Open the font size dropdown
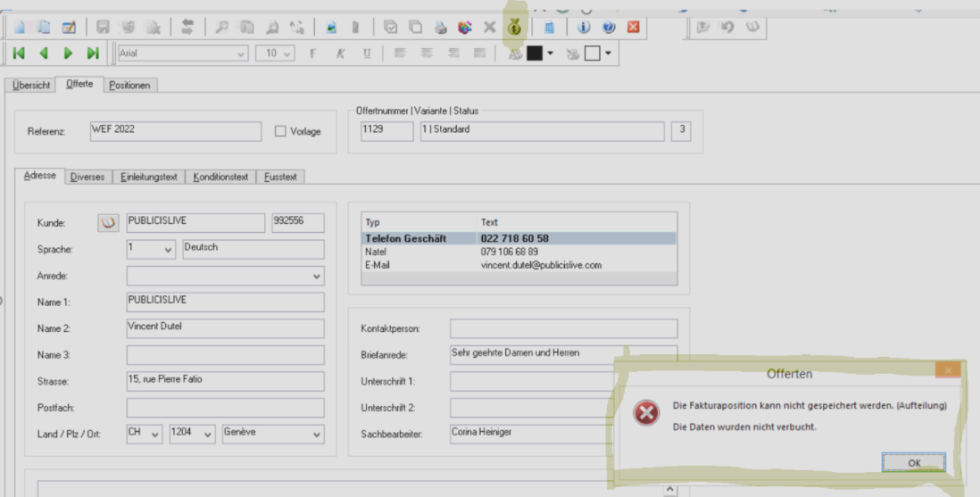 click(287, 54)
